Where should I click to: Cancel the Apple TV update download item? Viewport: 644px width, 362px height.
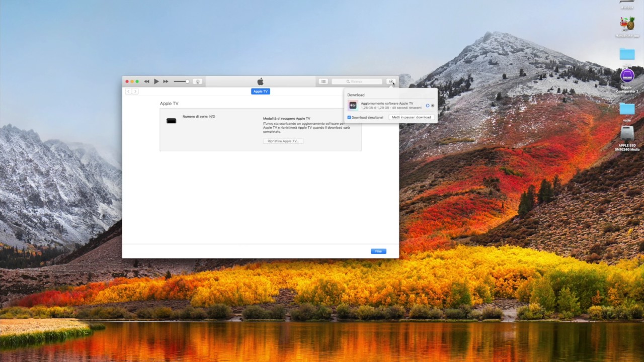433,106
